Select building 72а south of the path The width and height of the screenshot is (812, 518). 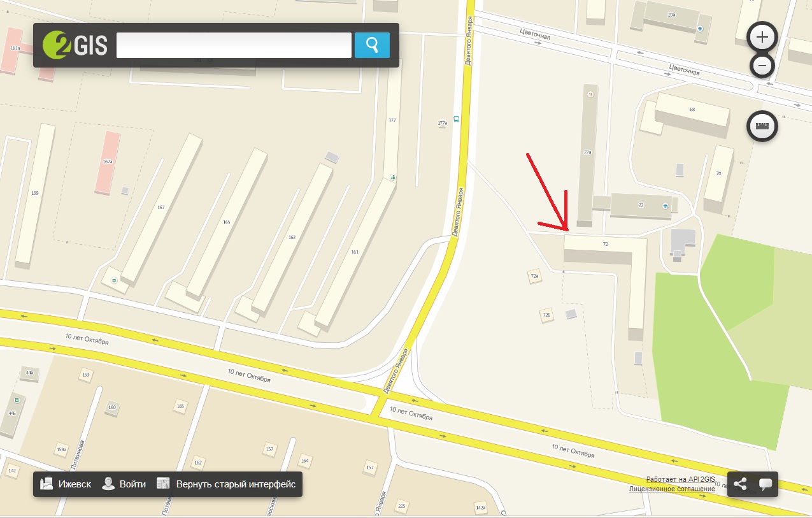[535, 276]
